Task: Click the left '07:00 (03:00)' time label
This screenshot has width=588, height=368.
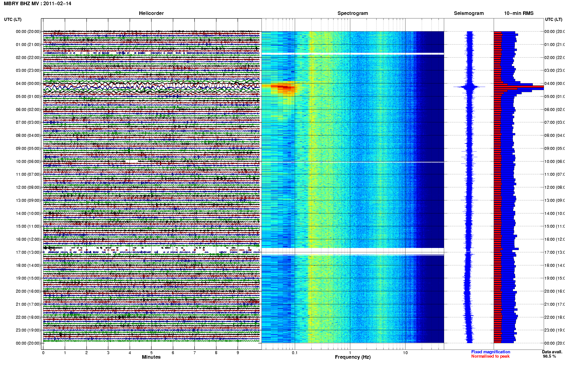Action: tap(28, 122)
